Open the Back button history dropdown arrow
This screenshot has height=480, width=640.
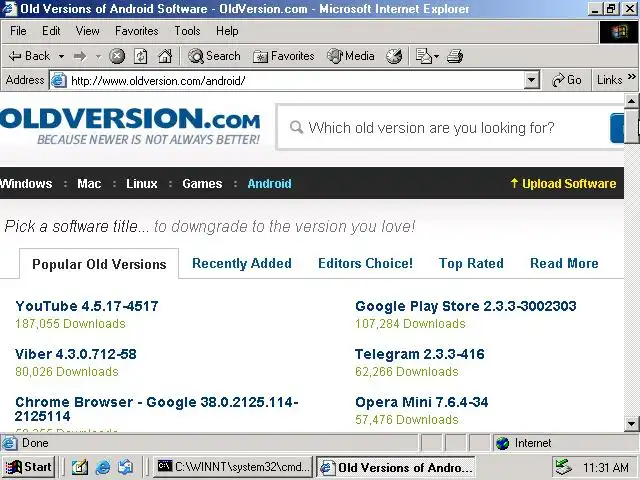click(x=61, y=56)
